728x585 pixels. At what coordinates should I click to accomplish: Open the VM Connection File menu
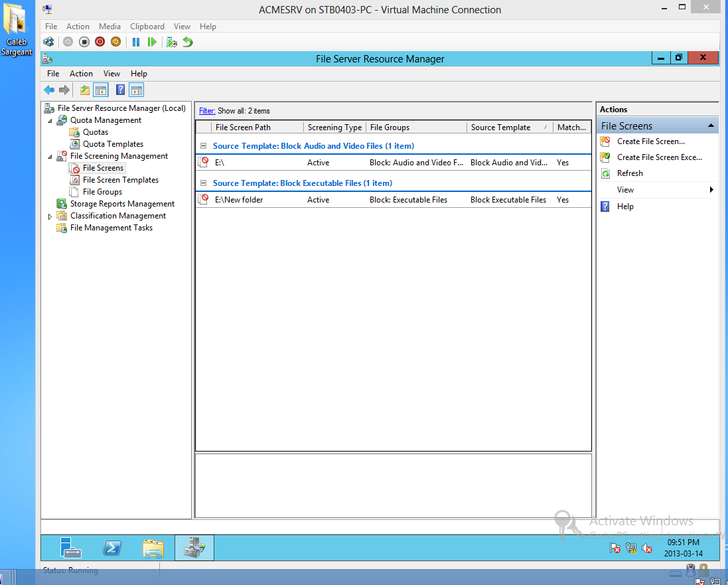tap(51, 27)
